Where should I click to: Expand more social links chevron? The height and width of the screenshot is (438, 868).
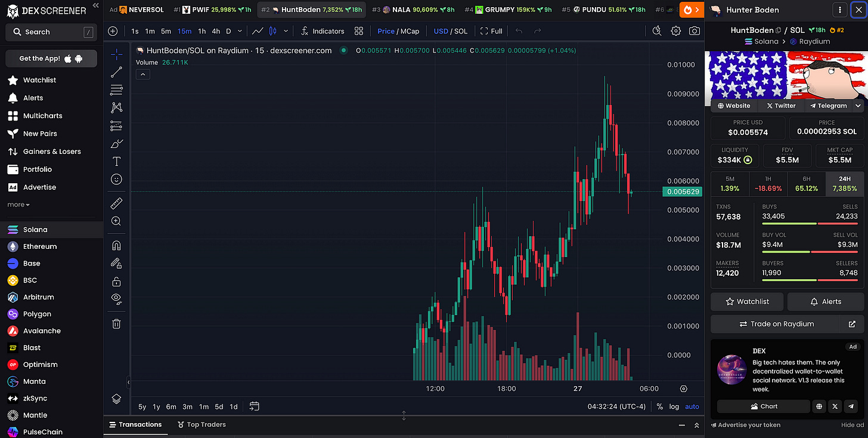(858, 106)
